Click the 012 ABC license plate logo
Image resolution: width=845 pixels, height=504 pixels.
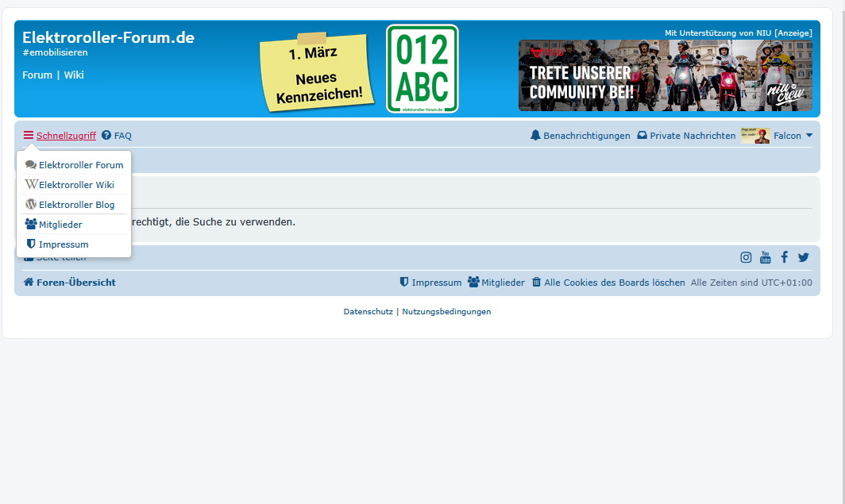tap(422, 69)
